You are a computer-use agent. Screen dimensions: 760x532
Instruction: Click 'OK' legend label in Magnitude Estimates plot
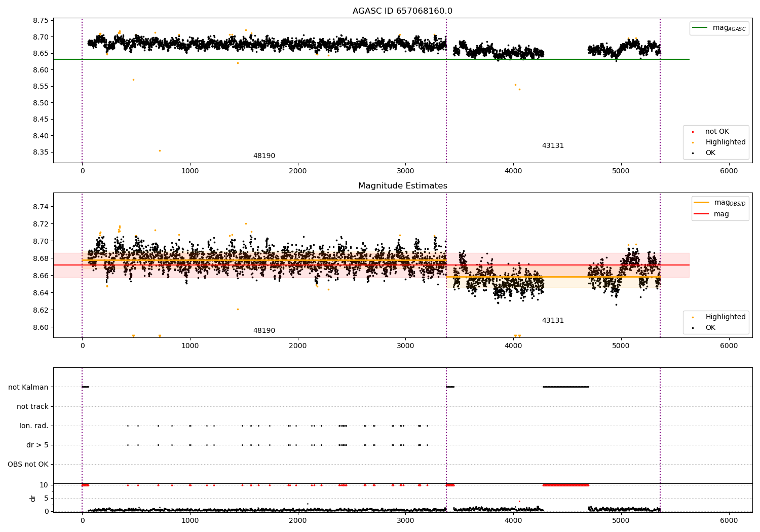pyautogui.click(x=710, y=328)
